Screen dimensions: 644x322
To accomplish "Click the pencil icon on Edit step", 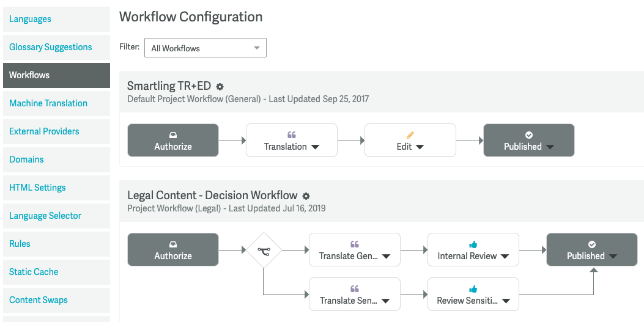I will click(410, 134).
